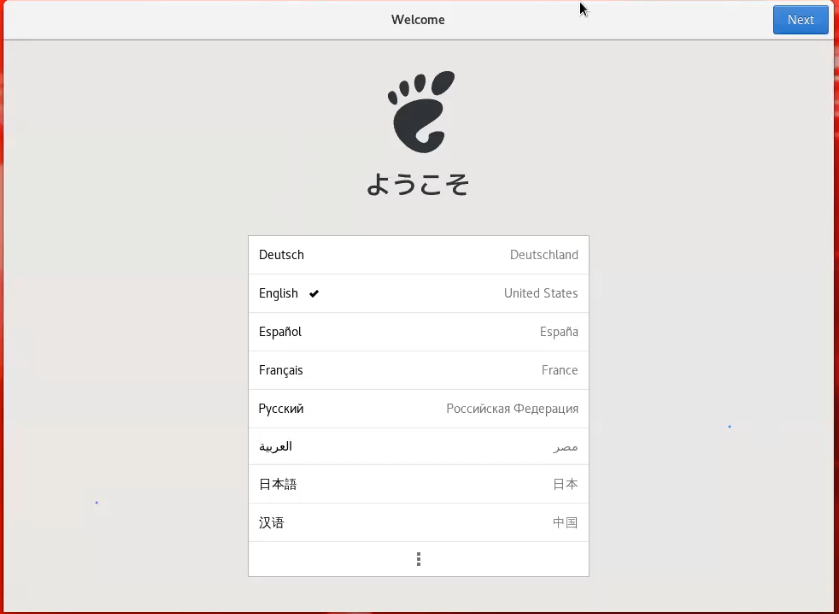This screenshot has width=839, height=614.
Task: Click the GNOME foot logo
Action: click(421, 112)
